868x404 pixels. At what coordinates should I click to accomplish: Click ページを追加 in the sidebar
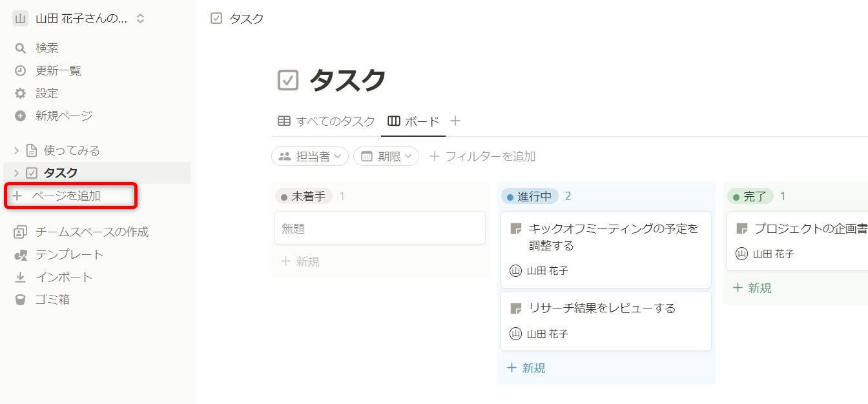[66, 196]
